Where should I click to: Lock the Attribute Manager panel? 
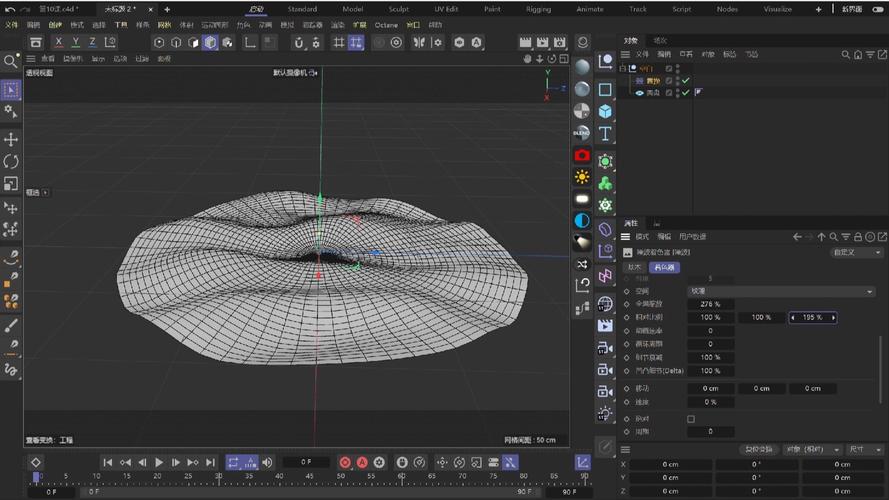858,237
